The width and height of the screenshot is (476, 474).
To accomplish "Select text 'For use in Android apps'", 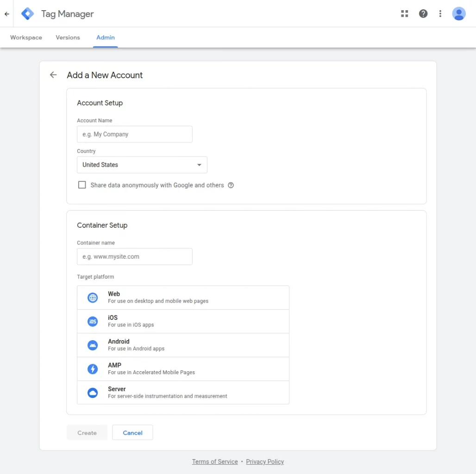I will tap(136, 349).
